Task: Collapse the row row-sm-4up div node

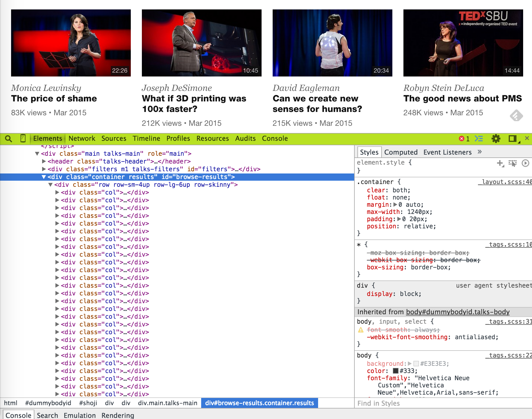Action: coord(50,185)
